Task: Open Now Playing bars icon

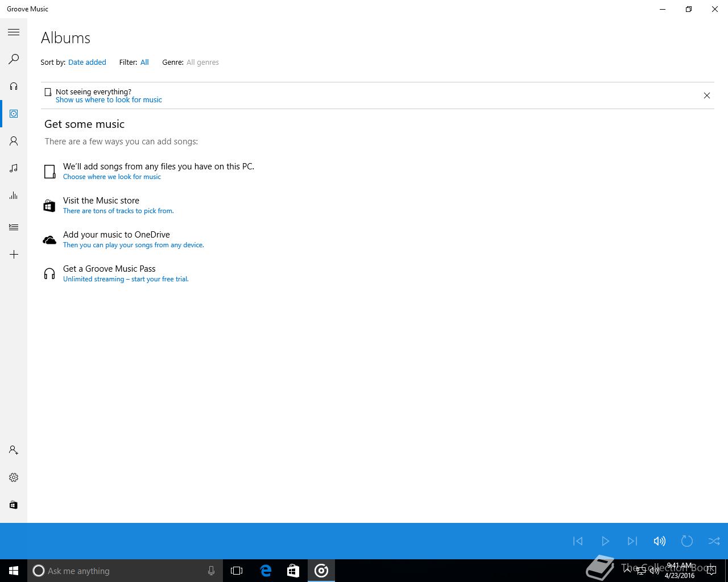Action: 14,196
